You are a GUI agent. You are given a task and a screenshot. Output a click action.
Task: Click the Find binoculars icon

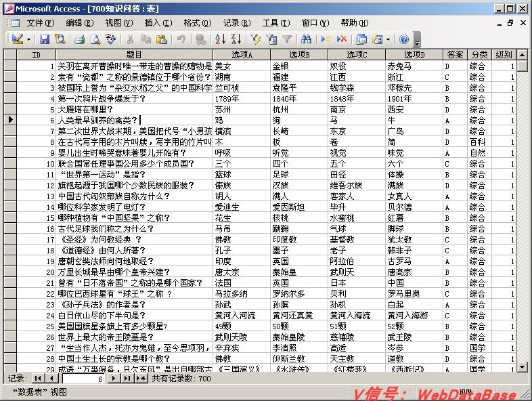tap(306, 39)
